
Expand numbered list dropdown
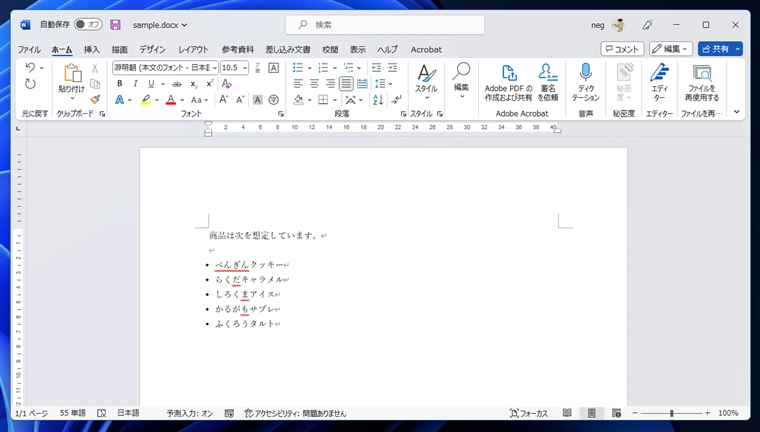coord(334,68)
